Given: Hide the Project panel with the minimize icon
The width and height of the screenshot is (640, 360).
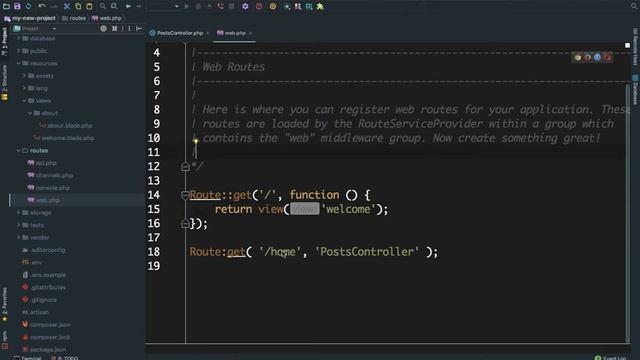Looking at the screenshot, I should [x=139, y=29].
